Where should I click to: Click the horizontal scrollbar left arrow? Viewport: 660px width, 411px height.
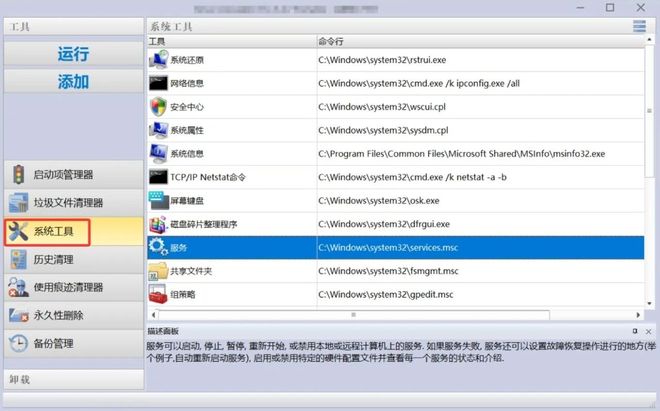coord(153,315)
